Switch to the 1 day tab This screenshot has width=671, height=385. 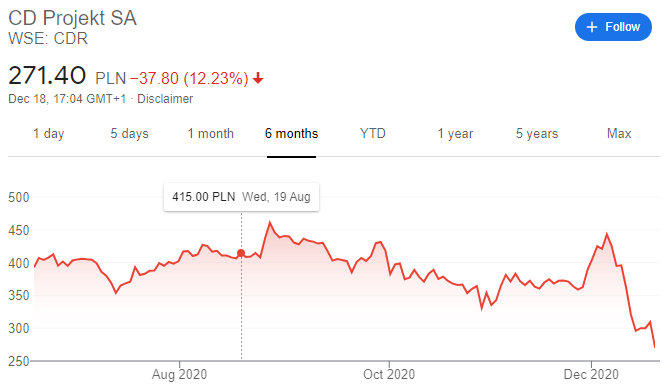click(49, 133)
